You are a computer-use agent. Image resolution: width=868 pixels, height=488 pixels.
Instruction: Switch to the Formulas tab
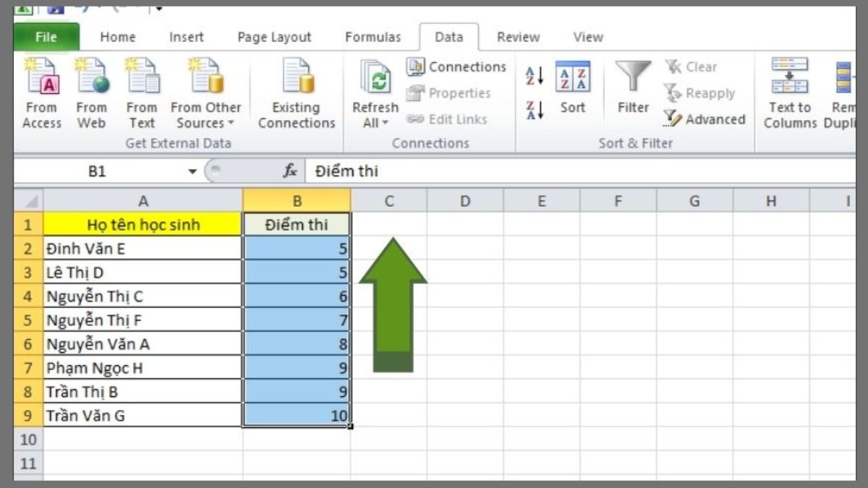[x=373, y=36]
